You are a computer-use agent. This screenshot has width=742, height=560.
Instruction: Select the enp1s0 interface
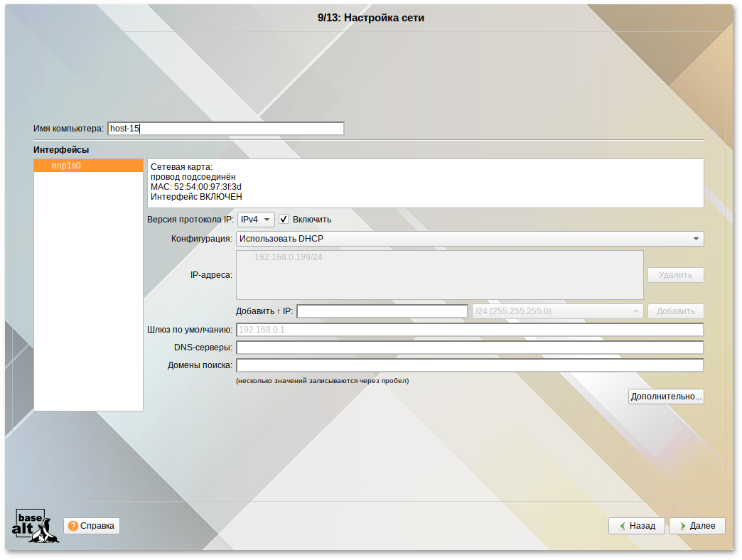click(x=88, y=166)
